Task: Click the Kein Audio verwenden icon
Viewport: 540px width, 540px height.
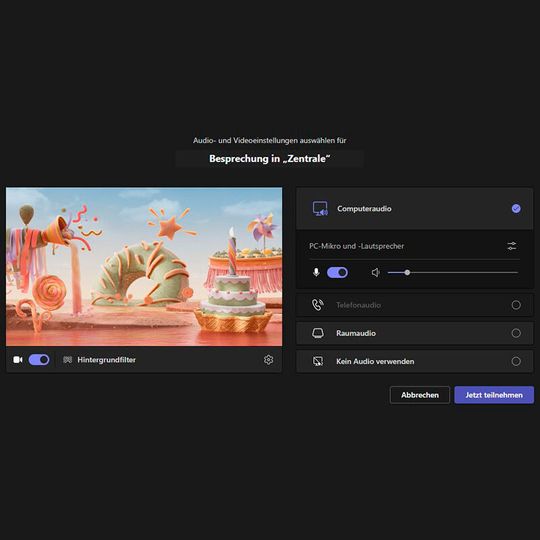Action: (x=318, y=361)
